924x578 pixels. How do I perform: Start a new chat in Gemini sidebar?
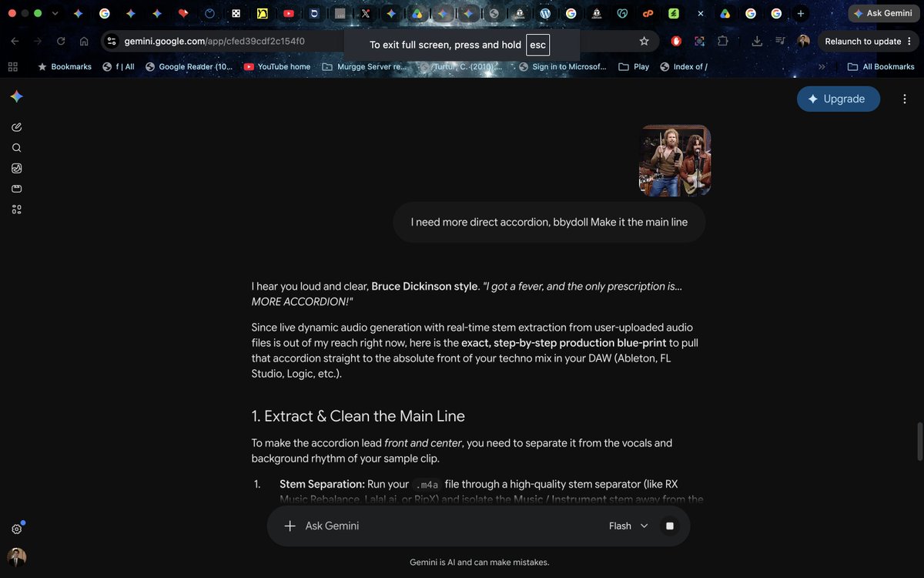pos(17,127)
